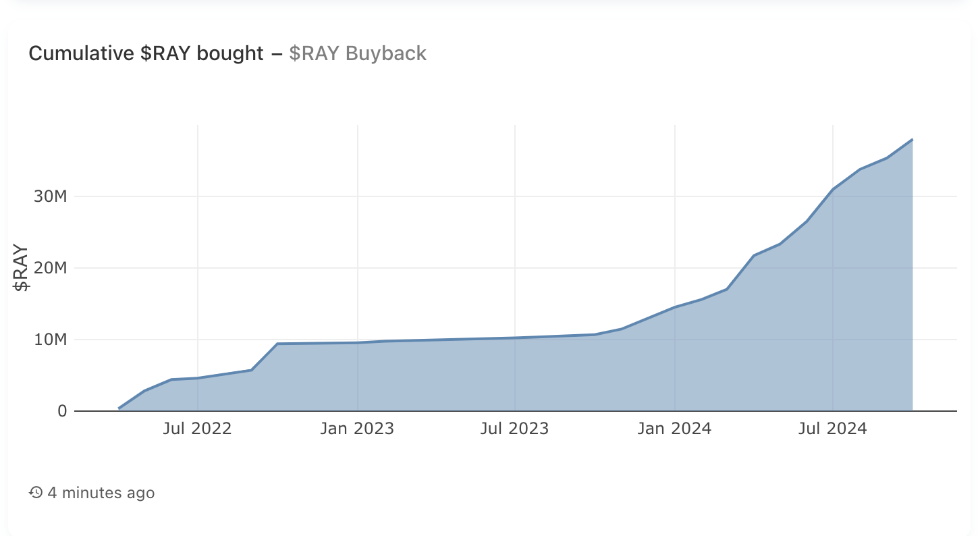Select the 'Jul 2022' axis label
This screenshot has height=536, width=980.
(197, 428)
